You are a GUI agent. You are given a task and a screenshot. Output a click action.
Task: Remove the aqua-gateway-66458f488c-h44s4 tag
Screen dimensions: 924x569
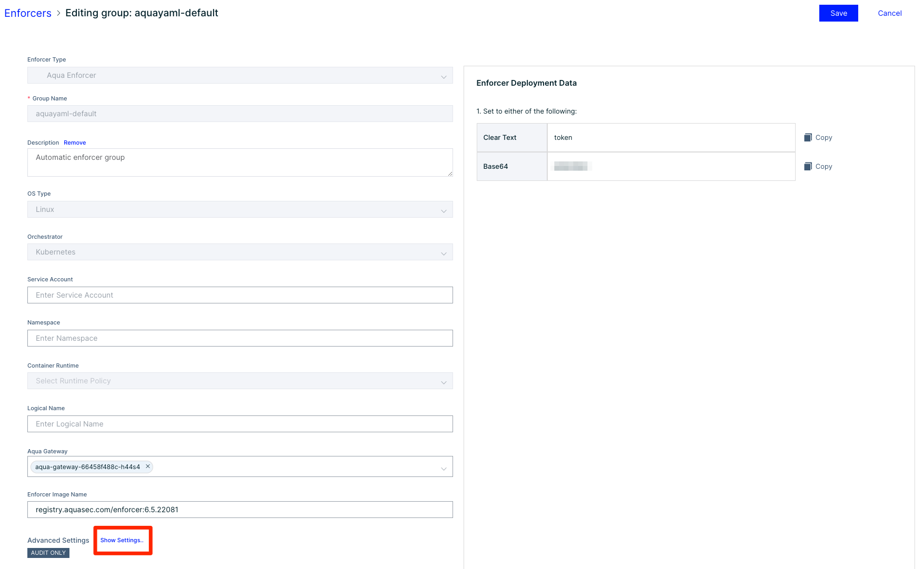[x=148, y=466]
